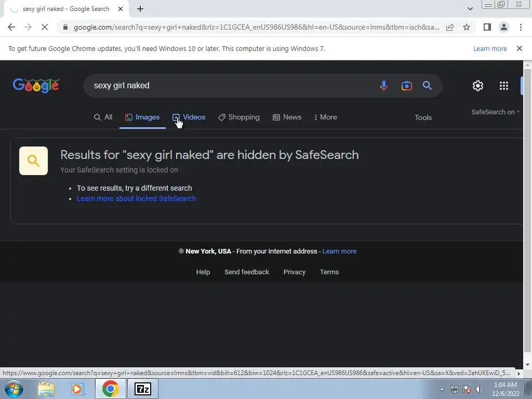
Task: Switch to the Shopping tab
Action: pos(239,117)
